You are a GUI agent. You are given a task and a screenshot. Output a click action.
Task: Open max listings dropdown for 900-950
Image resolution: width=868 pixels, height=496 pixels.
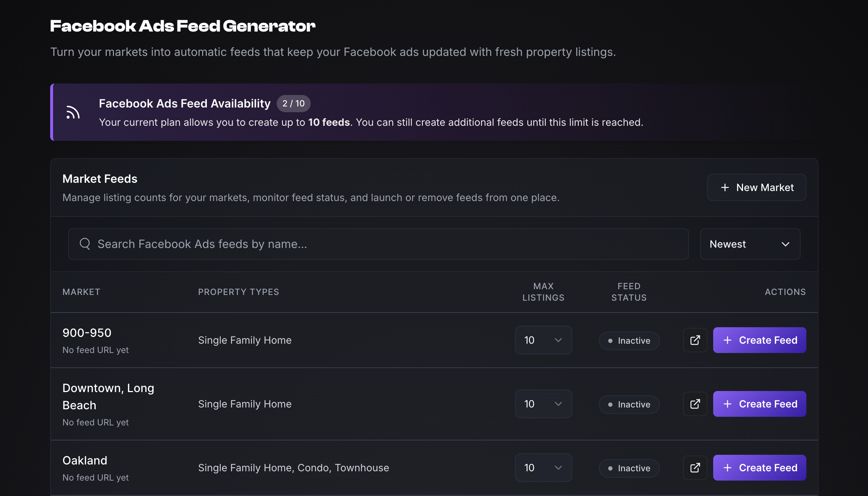[x=543, y=340]
